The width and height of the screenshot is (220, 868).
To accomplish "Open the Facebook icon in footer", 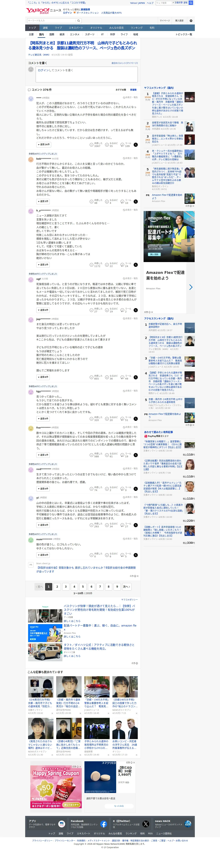I will pos(103,824).
